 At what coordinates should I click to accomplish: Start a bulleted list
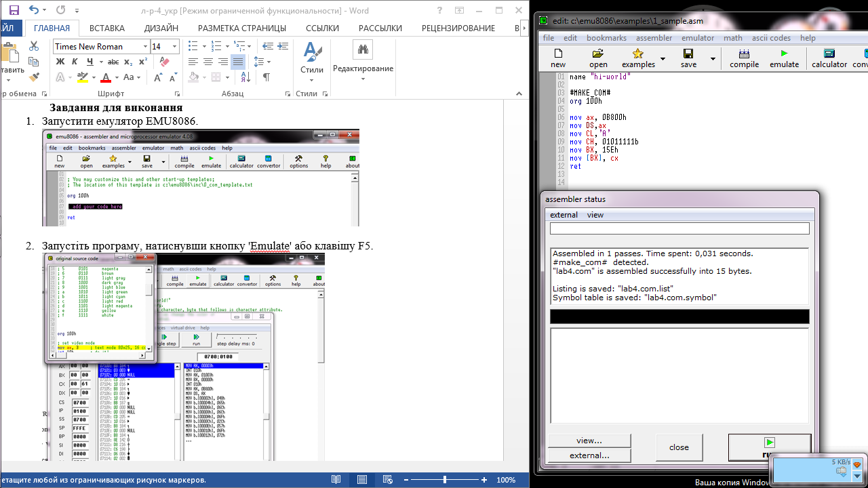coord(192,46)
